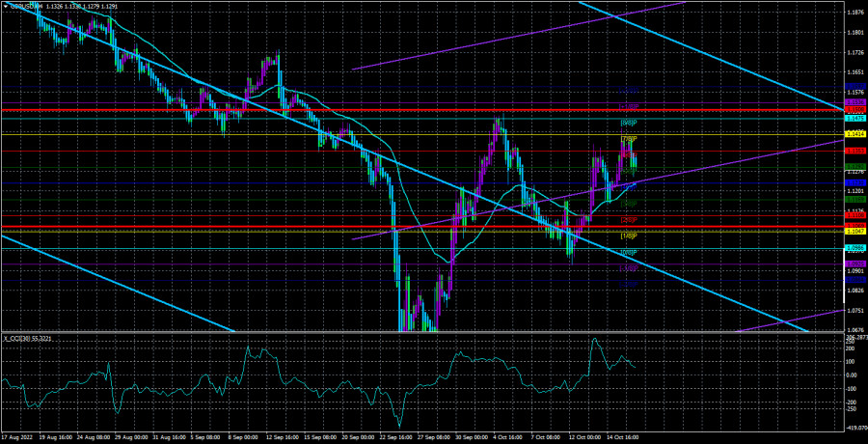Screen dimensions: 868x444
Task: Click the -419.070 CCI scale value
Action: coord(855,428)
